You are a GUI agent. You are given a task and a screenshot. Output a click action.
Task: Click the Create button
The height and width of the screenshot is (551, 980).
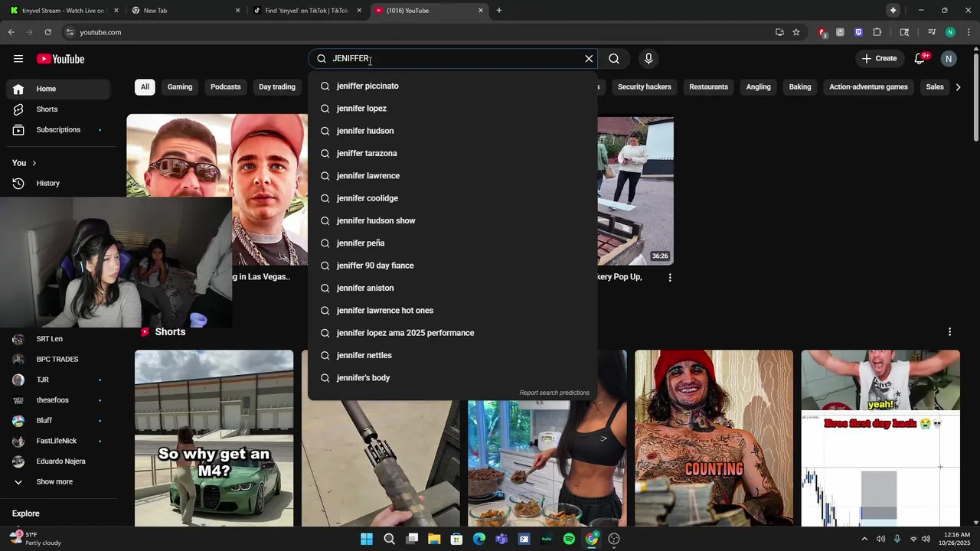pos(878,59)
